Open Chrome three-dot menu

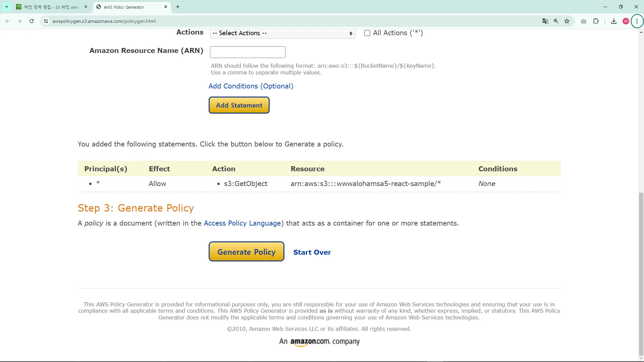tap(637, 21)
